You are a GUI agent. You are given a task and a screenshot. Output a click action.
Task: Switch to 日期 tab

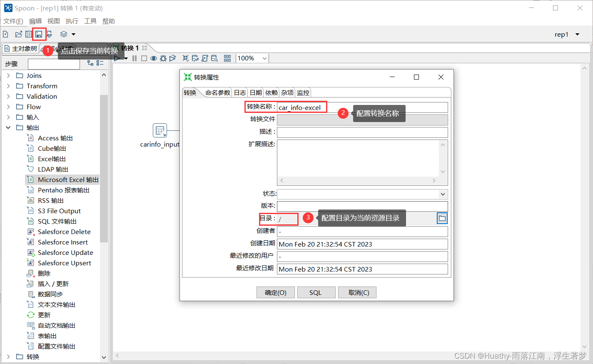point(256,92)
